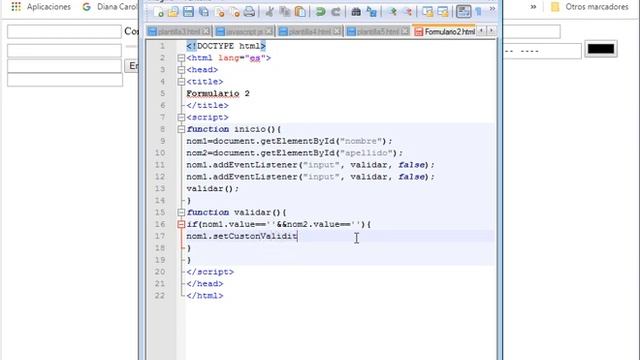The height and width of the screenshot is (360, 640).
Task: Save the current file with the floppy icon
Action: [x=188, y=11]
